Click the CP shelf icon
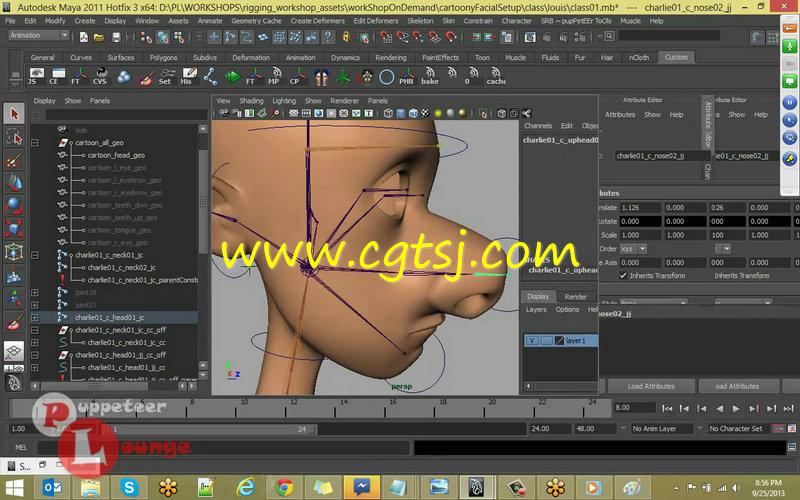 pos(296,76)
